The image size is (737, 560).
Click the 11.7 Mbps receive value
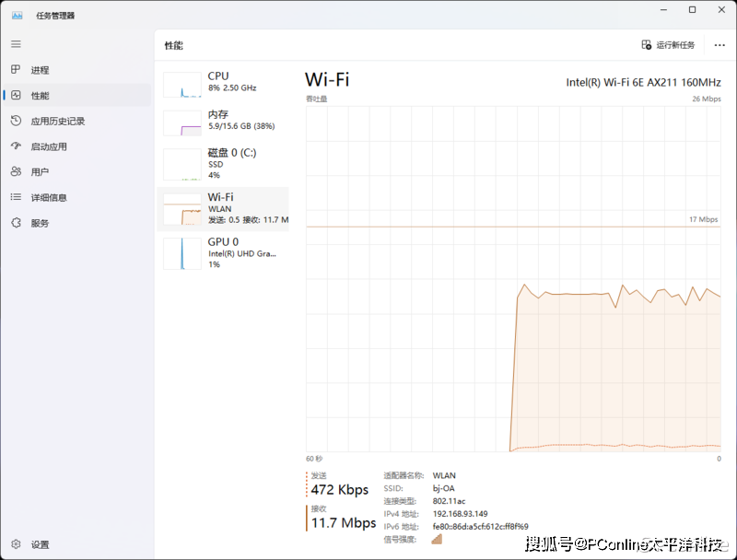[344, 522]
